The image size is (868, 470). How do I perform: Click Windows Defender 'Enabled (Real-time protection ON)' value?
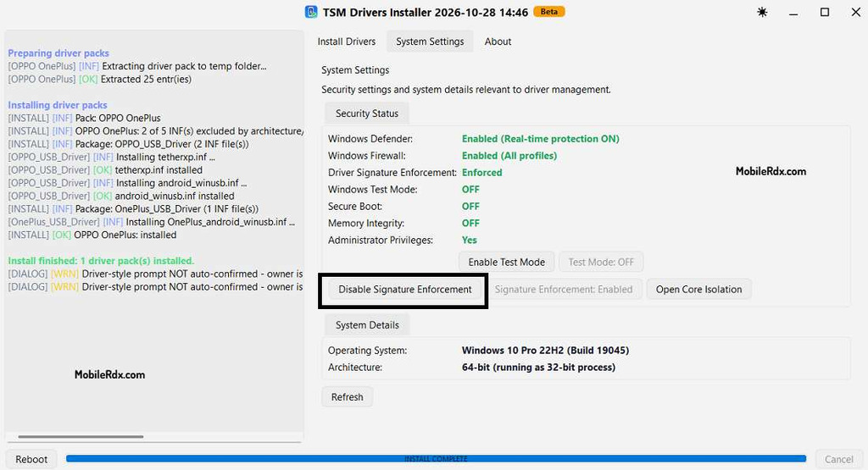(540, 139)
